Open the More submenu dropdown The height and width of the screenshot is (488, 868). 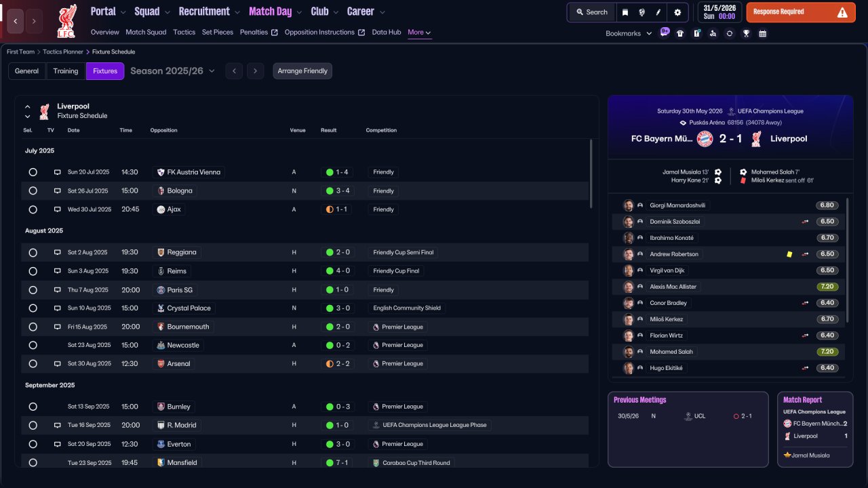(x=419, y=33)
